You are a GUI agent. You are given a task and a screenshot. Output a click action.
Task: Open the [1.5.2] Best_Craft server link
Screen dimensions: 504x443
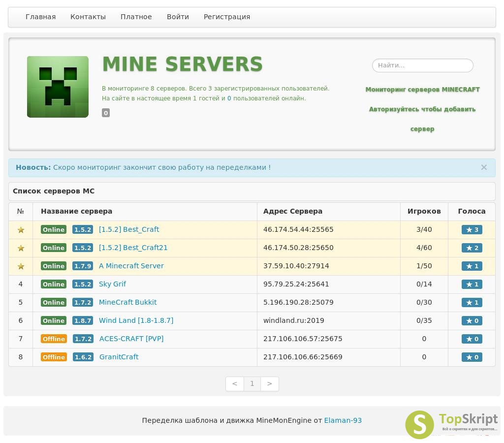pos(129,229)
